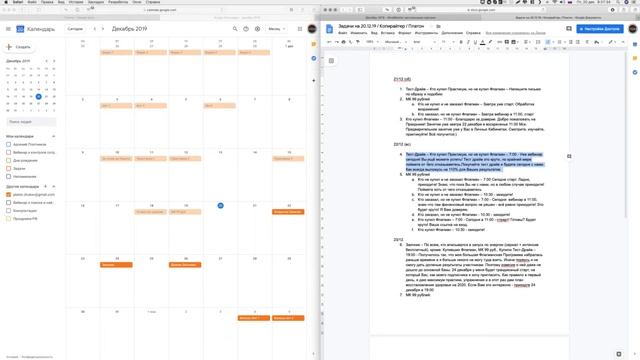Image resolution: width=640 pixels, height=360 pixels.
Task: Click the print icon in Docs toolbar
Action: tap(343, 42)
